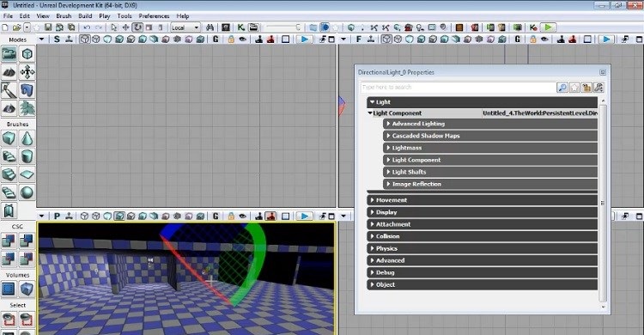Click the properties search field
The width and height of the screenshot is (644, 335).
pyautogui.click(x=458, y=87)
